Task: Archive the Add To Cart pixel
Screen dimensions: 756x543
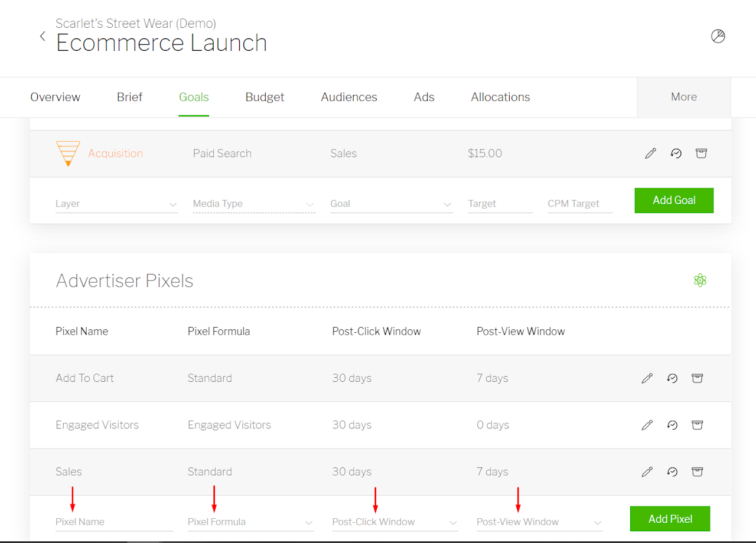Action: (x=697, y=378)
